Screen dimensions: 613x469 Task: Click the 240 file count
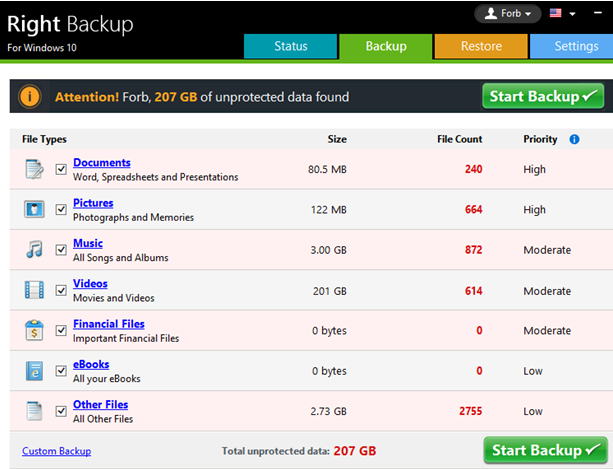click(x=473, y=169)
